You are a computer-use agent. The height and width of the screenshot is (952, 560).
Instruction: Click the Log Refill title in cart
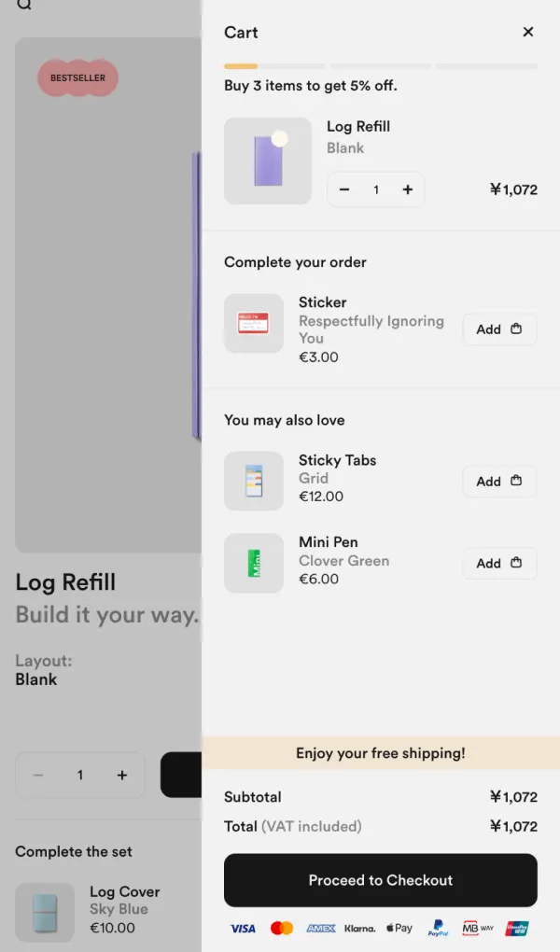(x=358, y=127)
